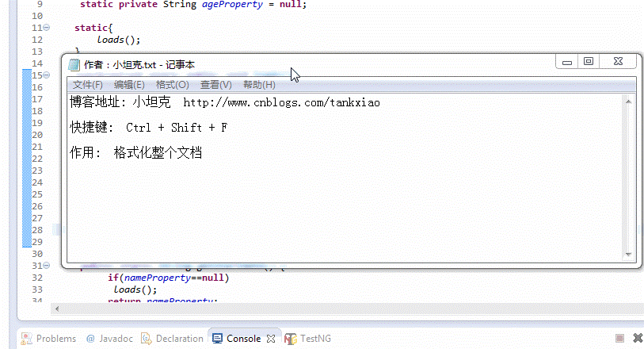This screenshot has width=644, height=349.
Task: Click the Javadoc @ icon
Action: pyautogui.click(x=90, y=339)
